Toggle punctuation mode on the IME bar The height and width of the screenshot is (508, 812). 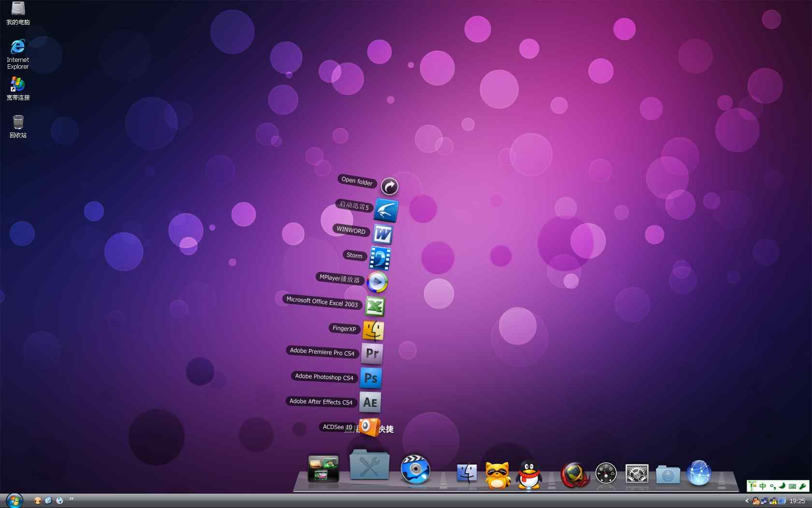772,486
